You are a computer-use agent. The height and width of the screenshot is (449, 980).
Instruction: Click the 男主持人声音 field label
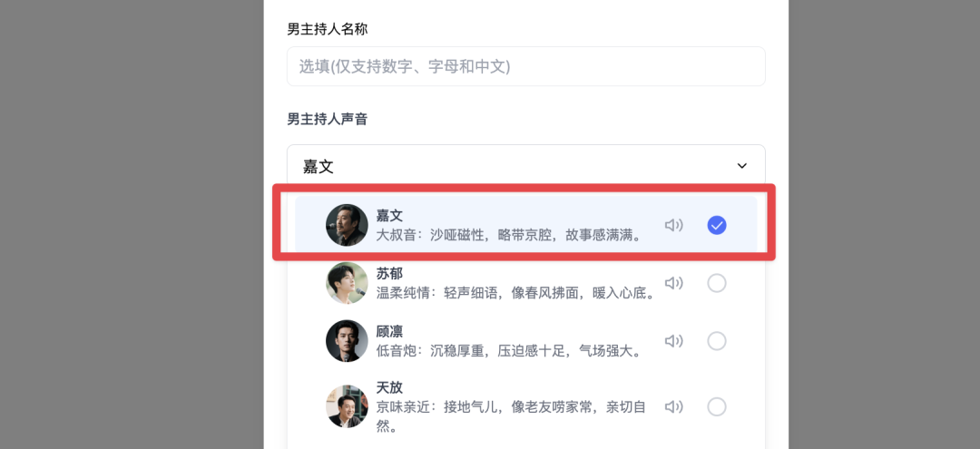click(328, 119)
